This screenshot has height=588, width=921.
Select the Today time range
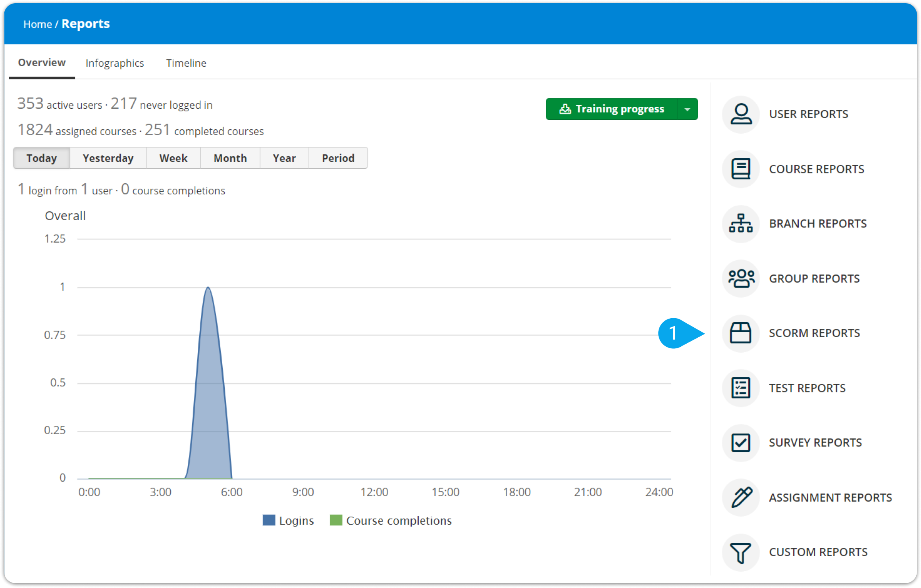point(42,158)
